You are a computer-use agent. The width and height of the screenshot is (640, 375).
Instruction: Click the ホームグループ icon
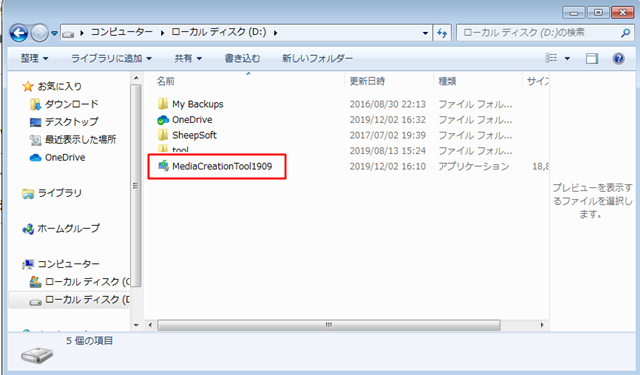pos(28,229)
